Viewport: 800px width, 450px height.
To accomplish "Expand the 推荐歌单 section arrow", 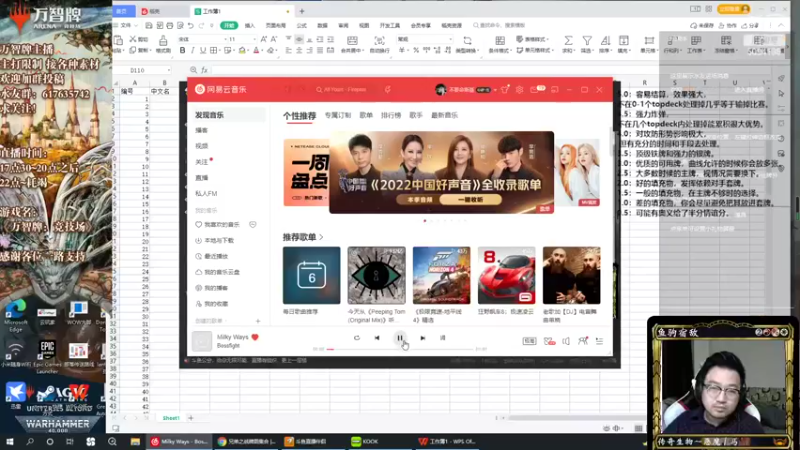I will [x=321, y=237].
